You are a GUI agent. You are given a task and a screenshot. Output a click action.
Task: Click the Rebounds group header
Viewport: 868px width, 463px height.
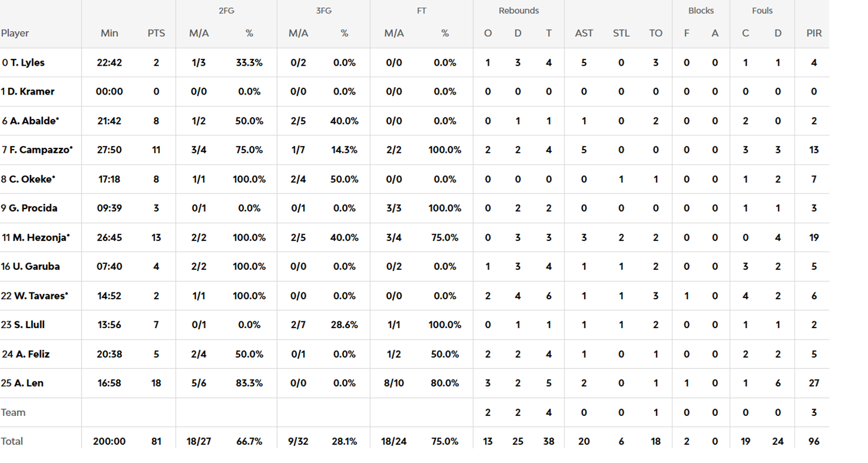click(x=518, y=11)
